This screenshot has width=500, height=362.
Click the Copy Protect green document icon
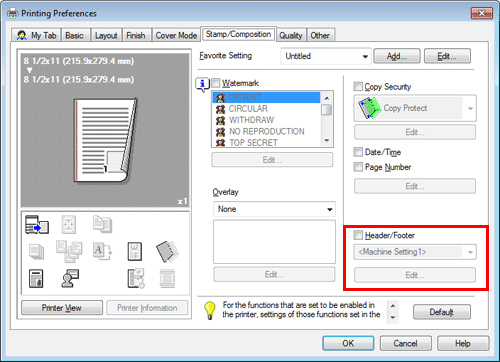tap(369, 108)
